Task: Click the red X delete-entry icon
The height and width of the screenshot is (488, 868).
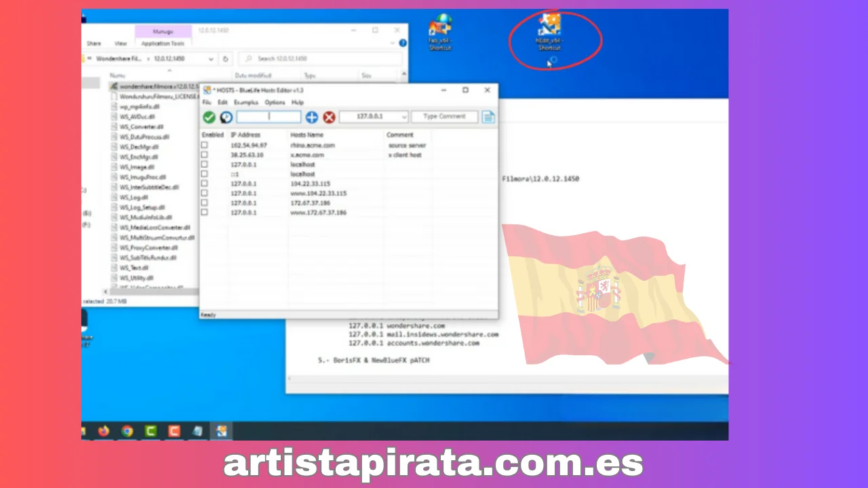Action: 329,117
